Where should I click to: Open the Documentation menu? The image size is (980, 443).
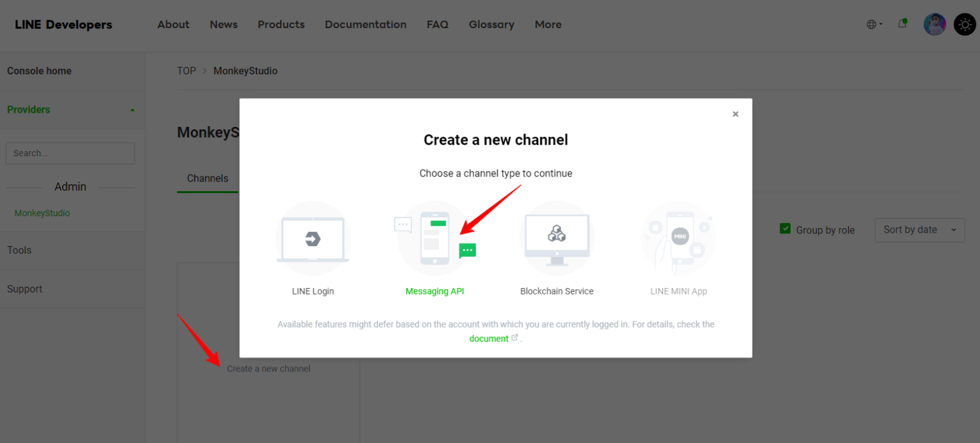(x=366, y=24)
